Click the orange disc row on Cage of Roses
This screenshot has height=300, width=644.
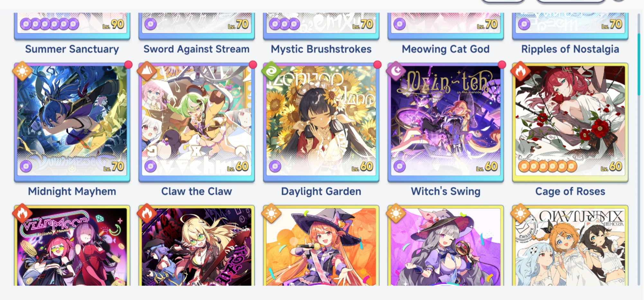548,166
